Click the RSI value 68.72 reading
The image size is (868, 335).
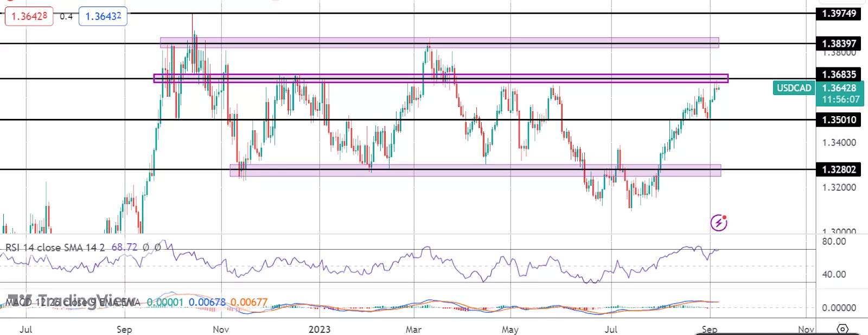click(124, 248)
